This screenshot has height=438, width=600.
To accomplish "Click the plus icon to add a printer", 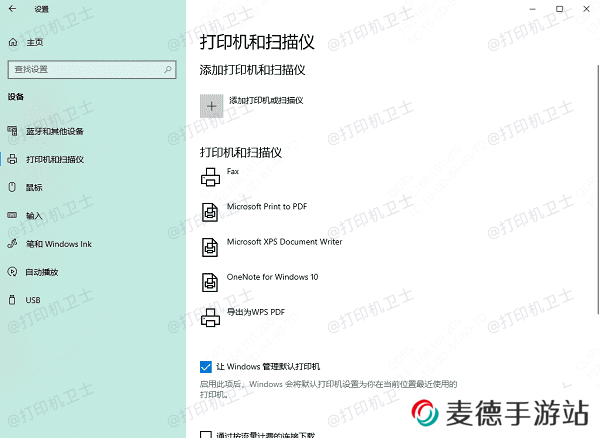I will click(212, 106).
